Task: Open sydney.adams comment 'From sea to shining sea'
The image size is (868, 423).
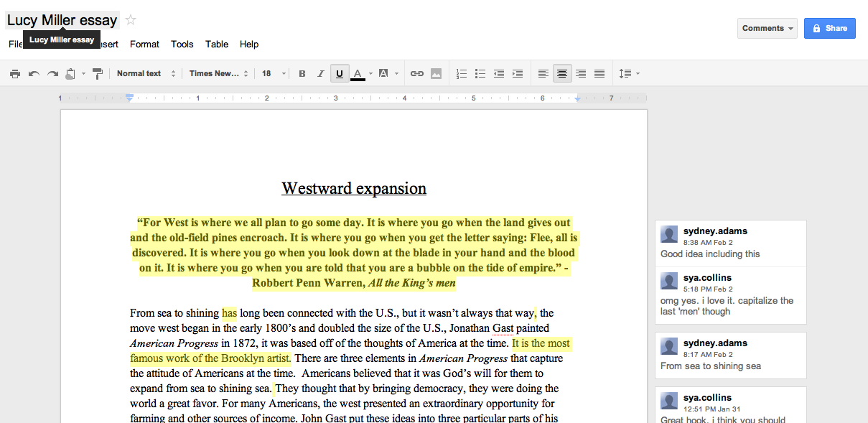Action: (x=731, y=355)
